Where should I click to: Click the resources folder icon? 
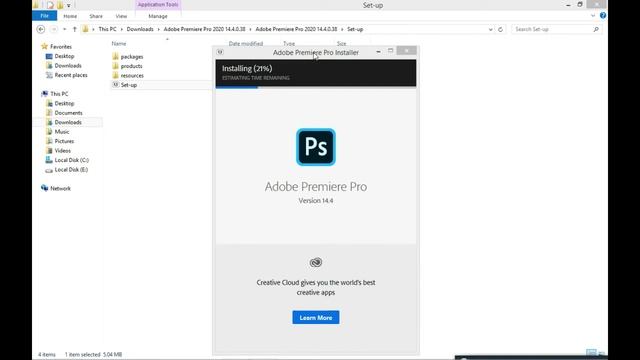(116, 75)
